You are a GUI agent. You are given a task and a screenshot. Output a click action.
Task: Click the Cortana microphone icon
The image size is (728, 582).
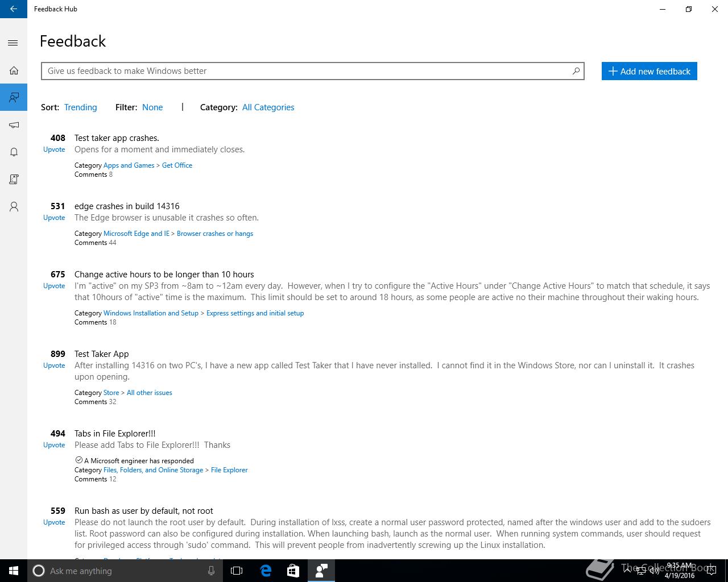click(x=211, y=571)
